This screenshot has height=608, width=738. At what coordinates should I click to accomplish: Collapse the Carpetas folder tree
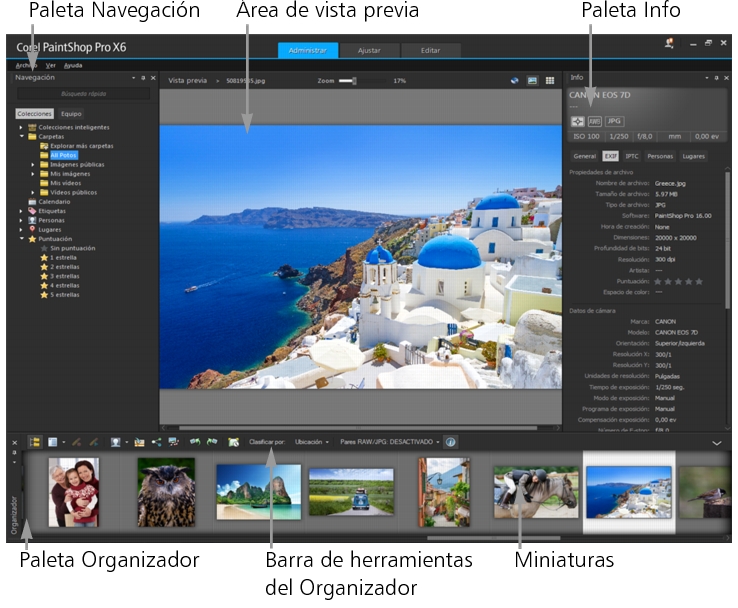(x=21, y=137)
